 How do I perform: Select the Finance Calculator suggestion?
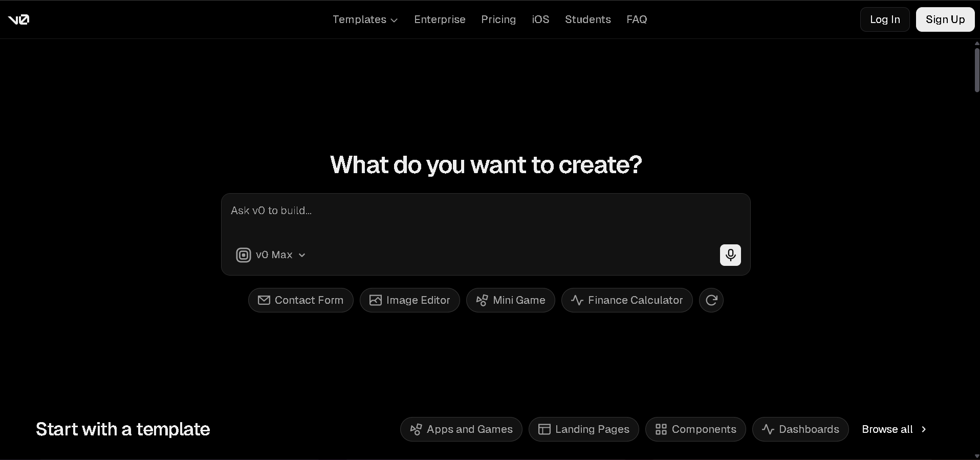point(627,300)
